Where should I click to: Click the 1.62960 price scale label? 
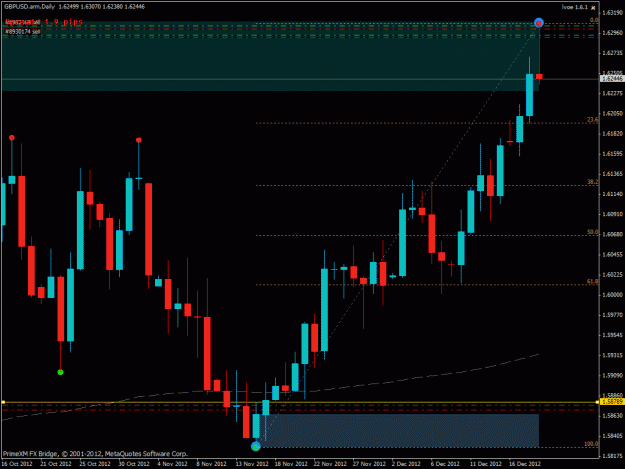click(613, 33)
